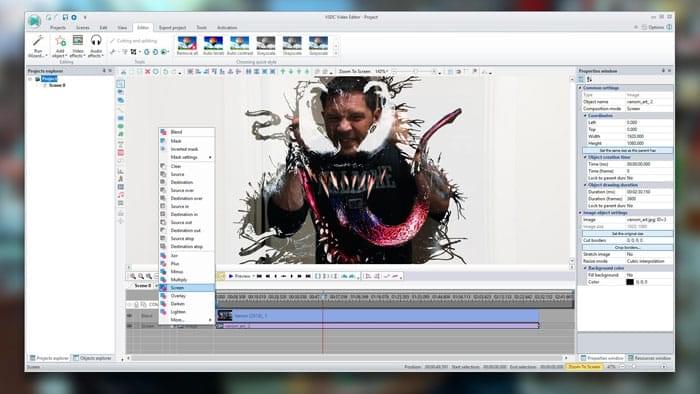
Task: Select the Xor blending mode
Action: pyautogui.click(x=187, y=256)
